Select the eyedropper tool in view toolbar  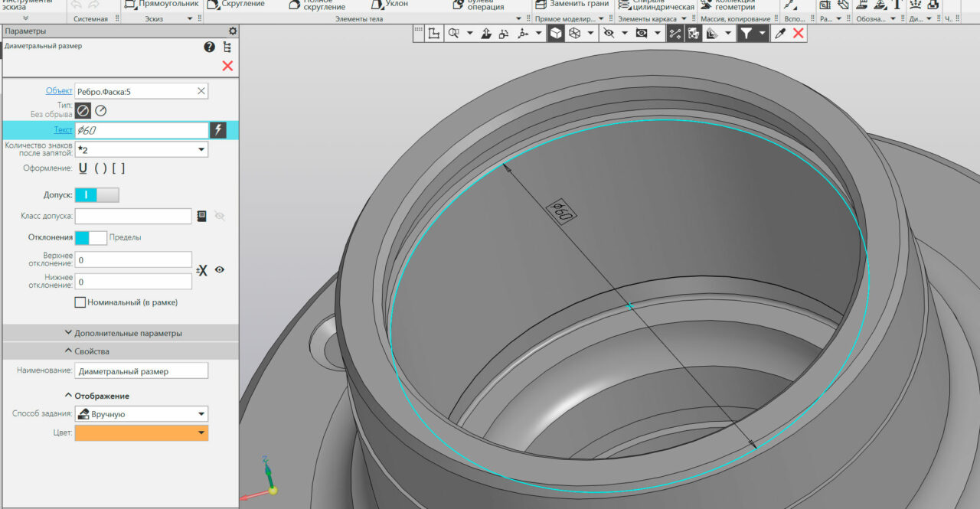click(780, 33)
